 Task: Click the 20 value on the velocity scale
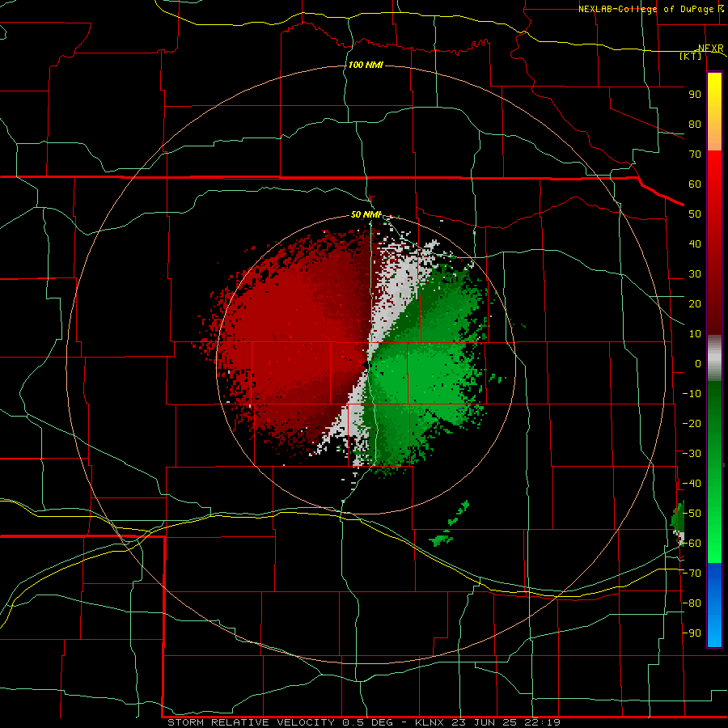[x=695, y=304]
